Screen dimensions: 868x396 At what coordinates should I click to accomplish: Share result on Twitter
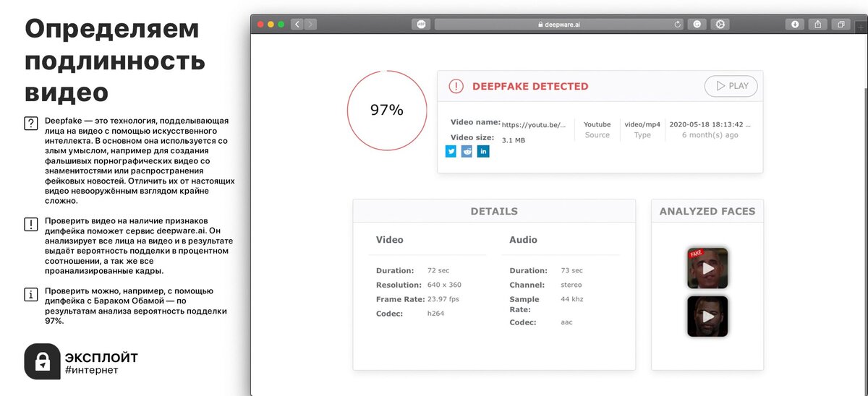(451, 151)
